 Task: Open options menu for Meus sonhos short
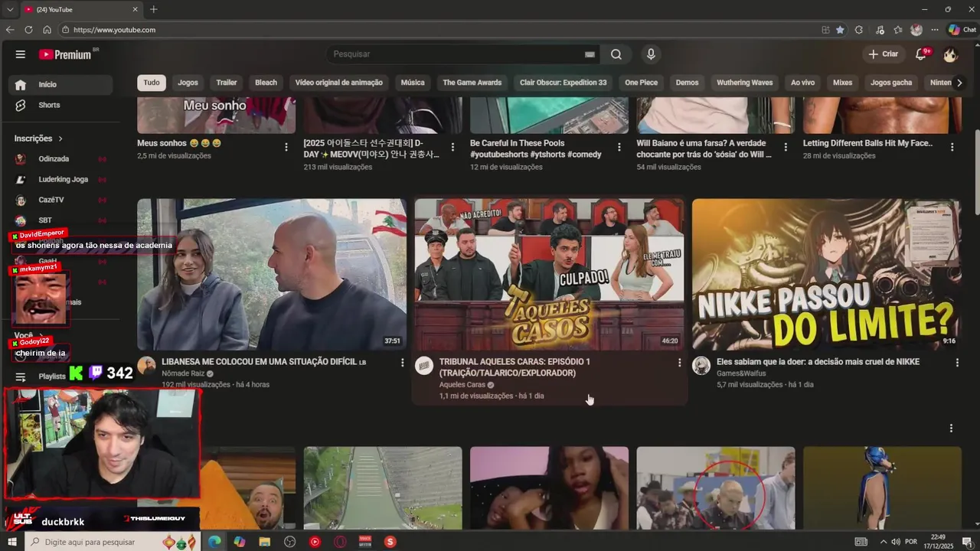point(286,147)
